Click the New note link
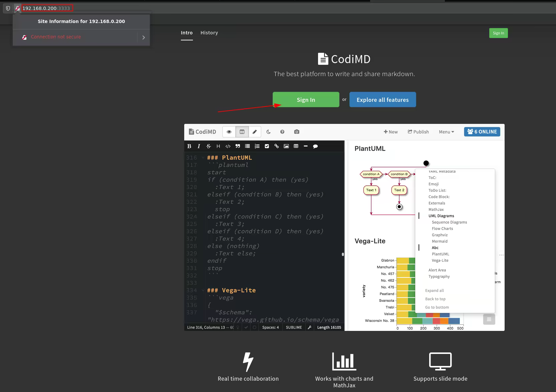556x392 pixels. coord(390,132)
